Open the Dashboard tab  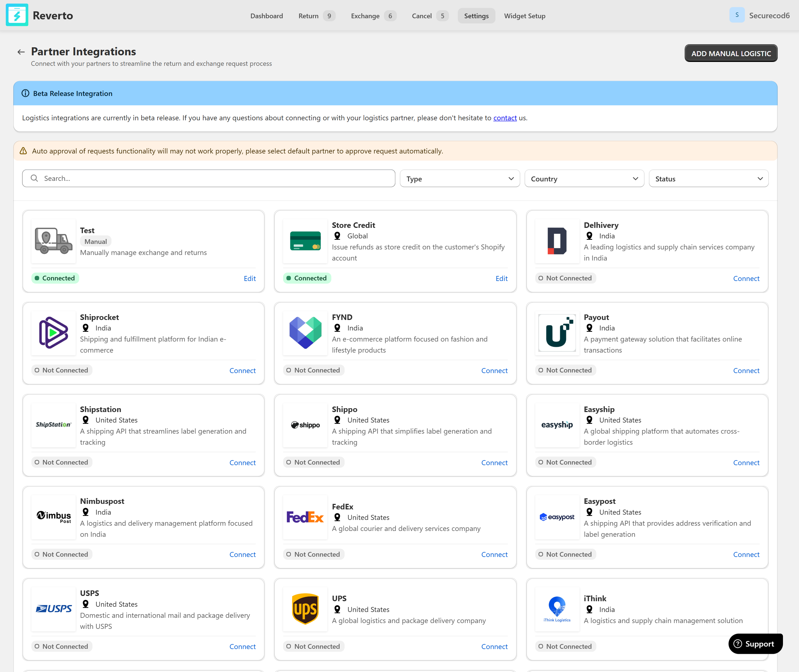[x=267, y=15]
